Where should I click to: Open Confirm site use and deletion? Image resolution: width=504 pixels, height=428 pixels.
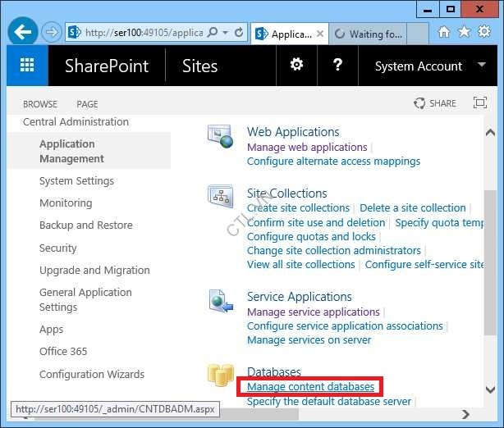[x=316, y=222]
